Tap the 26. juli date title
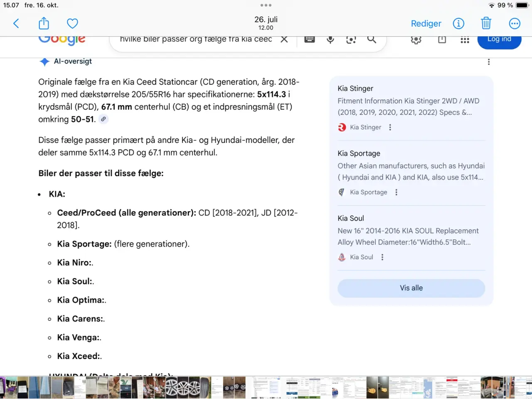The width and height of the screenshot is (532, 399). click(266, 20)
